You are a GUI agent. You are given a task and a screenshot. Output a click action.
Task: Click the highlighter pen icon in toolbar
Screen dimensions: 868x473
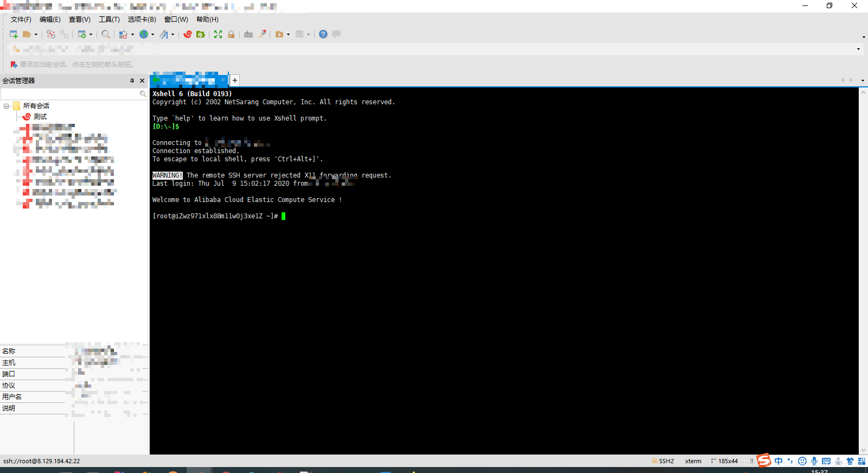pyautogui.click(x=262, y=34)
